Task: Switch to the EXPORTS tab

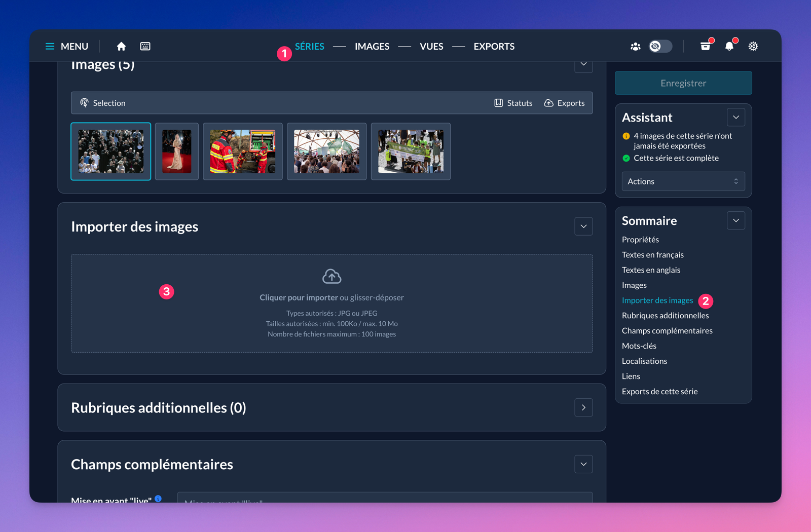Action: [494, 46]
